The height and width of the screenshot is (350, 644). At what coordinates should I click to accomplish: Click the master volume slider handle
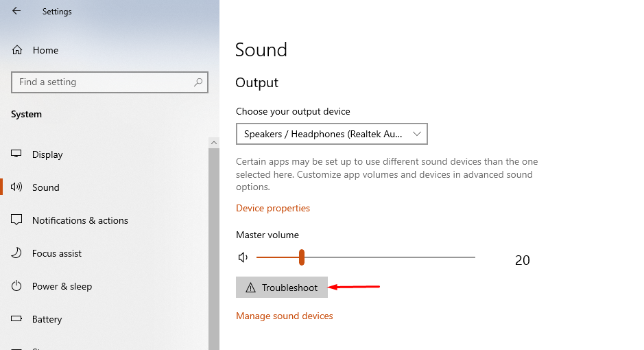click(302, 257)
